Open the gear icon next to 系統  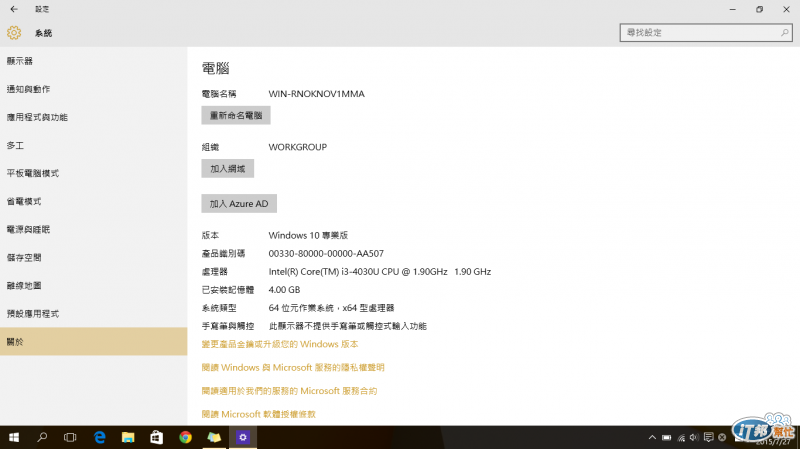(x=14, y=33)
